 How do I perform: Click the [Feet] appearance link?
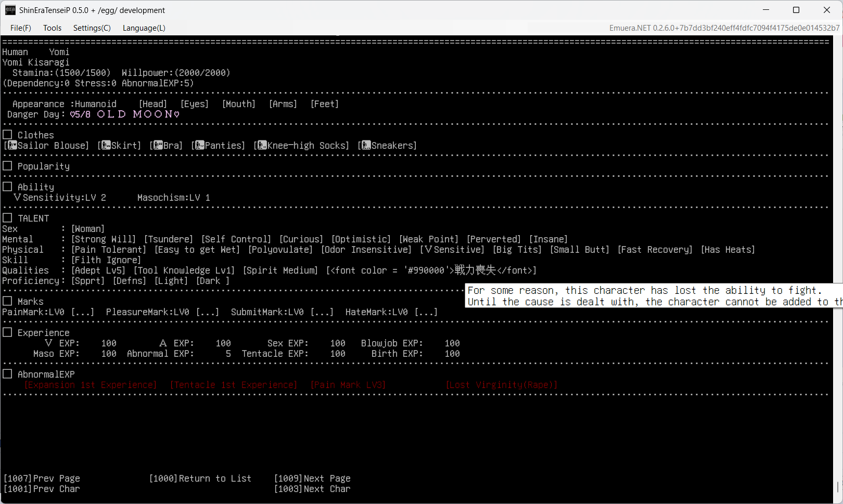(x=325, y=104)
